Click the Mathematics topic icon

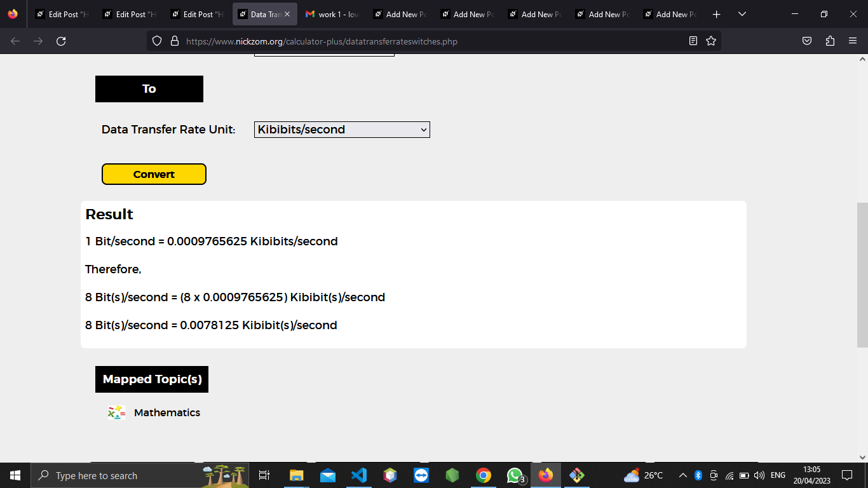pyautogui.click(x=116, y=412)
